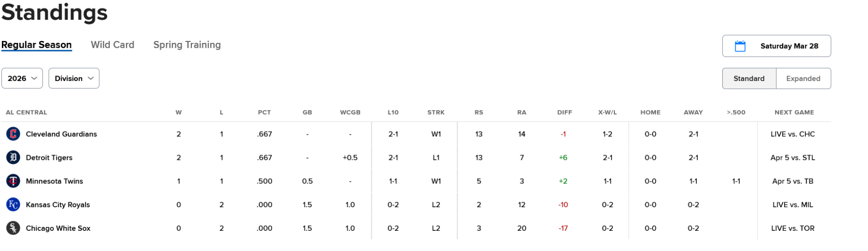The height and width of the screenshot is (251, 868).
Task: Click the Cleveland Guardians logo icon
Action: pyautogui.click(x=13, y=134)
